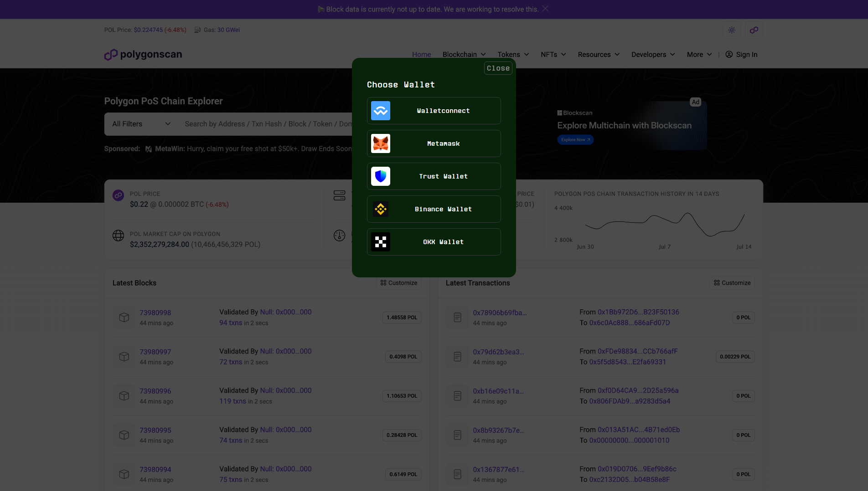868x491 pixels.
Task: Expand the Blockchain menu
Action: point(464,55)
